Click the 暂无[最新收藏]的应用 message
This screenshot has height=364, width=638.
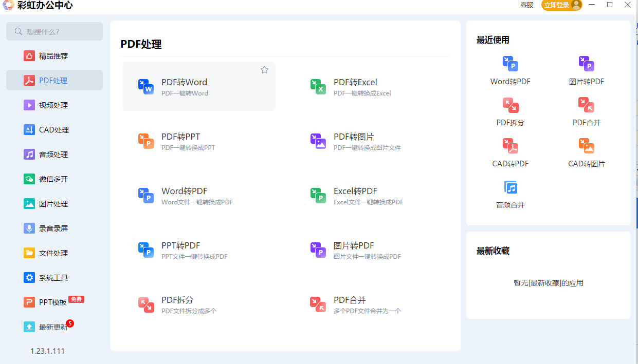point(549,283)
